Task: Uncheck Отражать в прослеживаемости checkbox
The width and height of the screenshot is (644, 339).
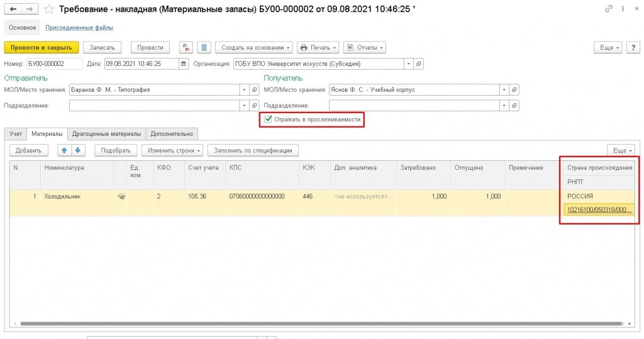Action: [269, 119]
